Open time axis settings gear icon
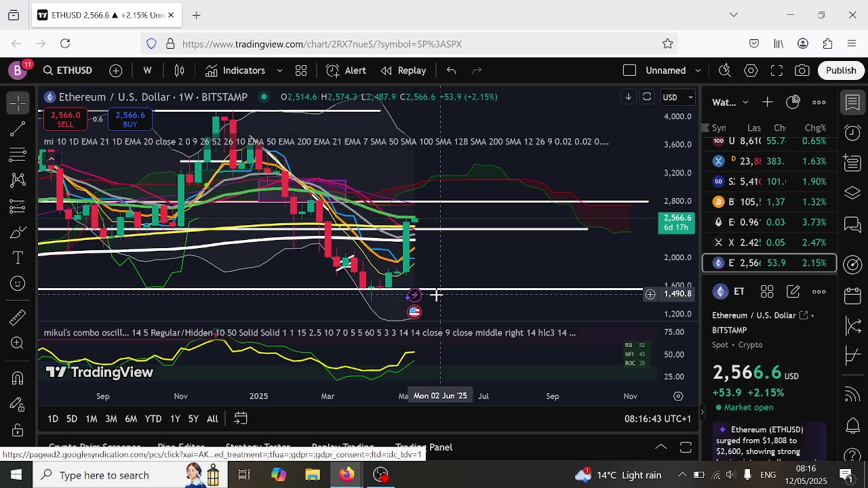Image resolution: width=868 pixels, height=488 pixels. pos(678,396)
